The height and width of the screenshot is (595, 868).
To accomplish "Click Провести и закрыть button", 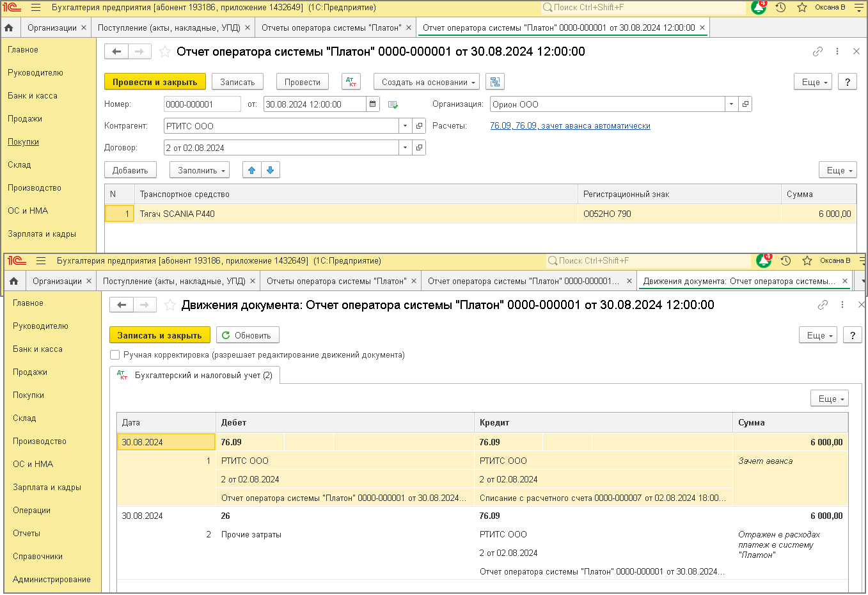I will [x=155, y=82].
